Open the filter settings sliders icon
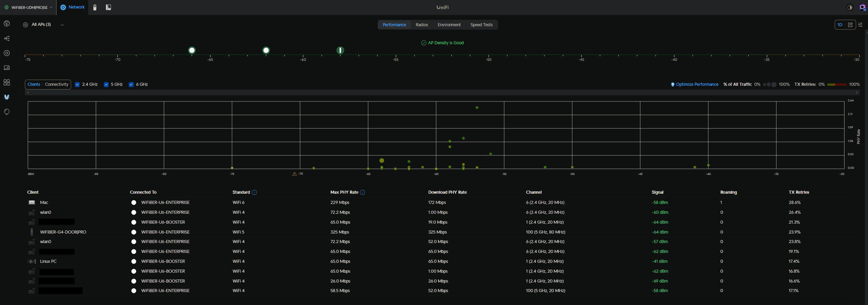This screenshot has width=868, height=305. [x=860, y=25]
